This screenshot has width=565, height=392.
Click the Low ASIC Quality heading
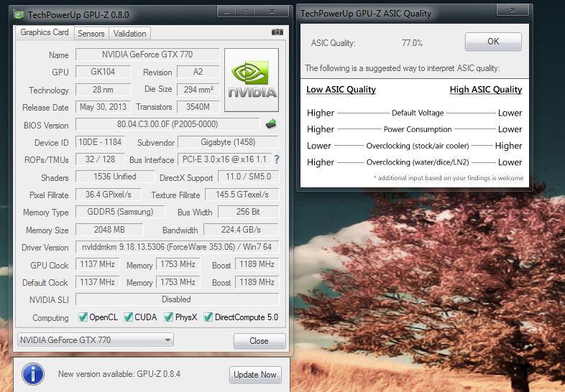coord(341,90)
